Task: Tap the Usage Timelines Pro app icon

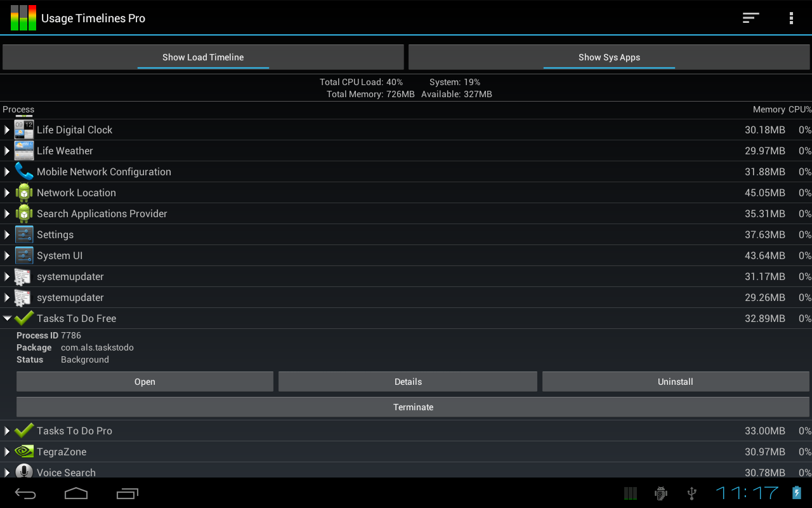Action: [23, 18]
